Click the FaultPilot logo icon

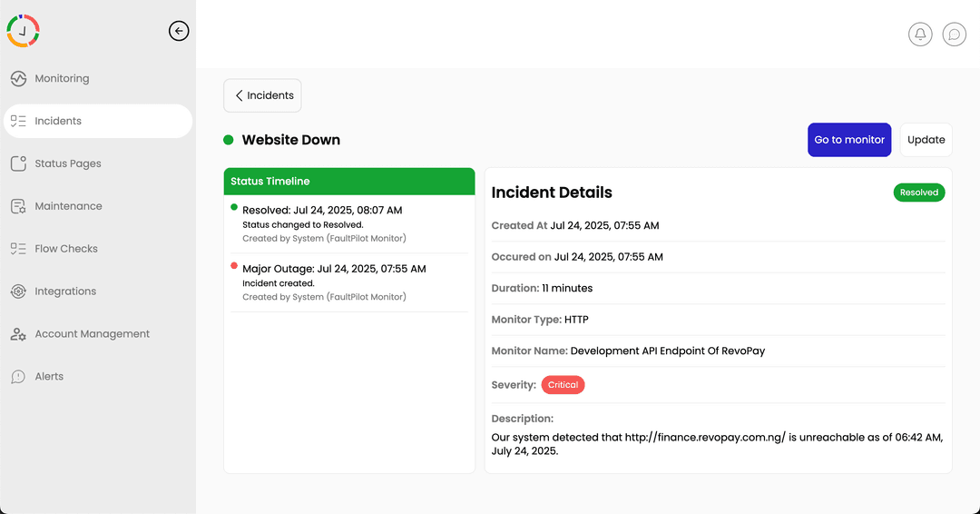coord(23,31)
